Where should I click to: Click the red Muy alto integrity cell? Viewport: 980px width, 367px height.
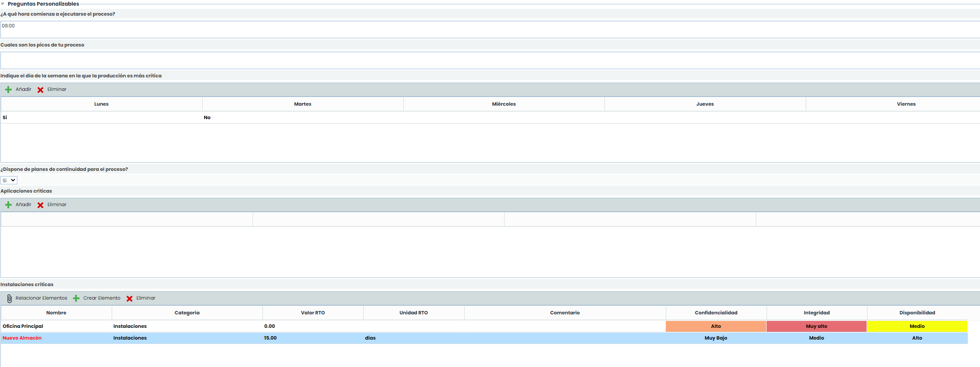(x=816, y=327)
